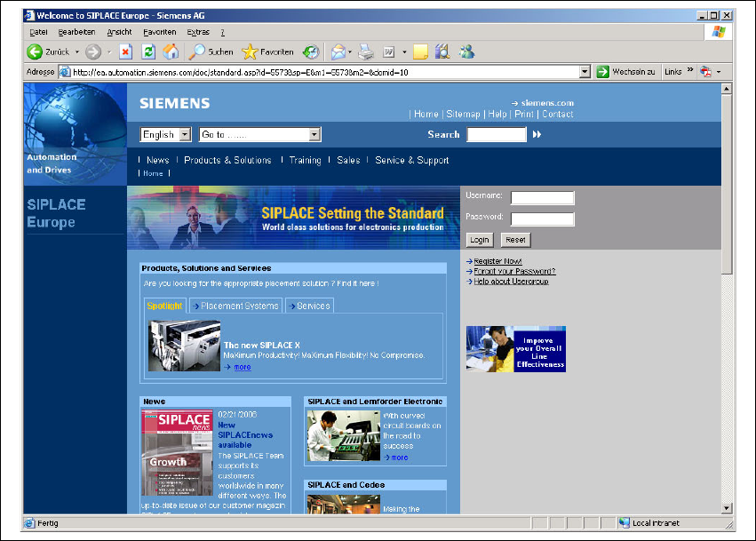
Task: Open Help about Usergroup link
Action: click(511, 282)
